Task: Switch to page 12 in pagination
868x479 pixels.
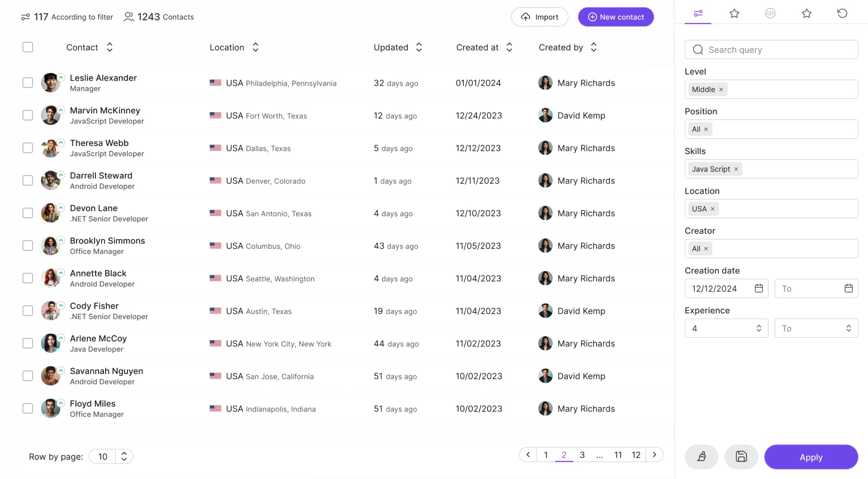Action: pos(636,455)
